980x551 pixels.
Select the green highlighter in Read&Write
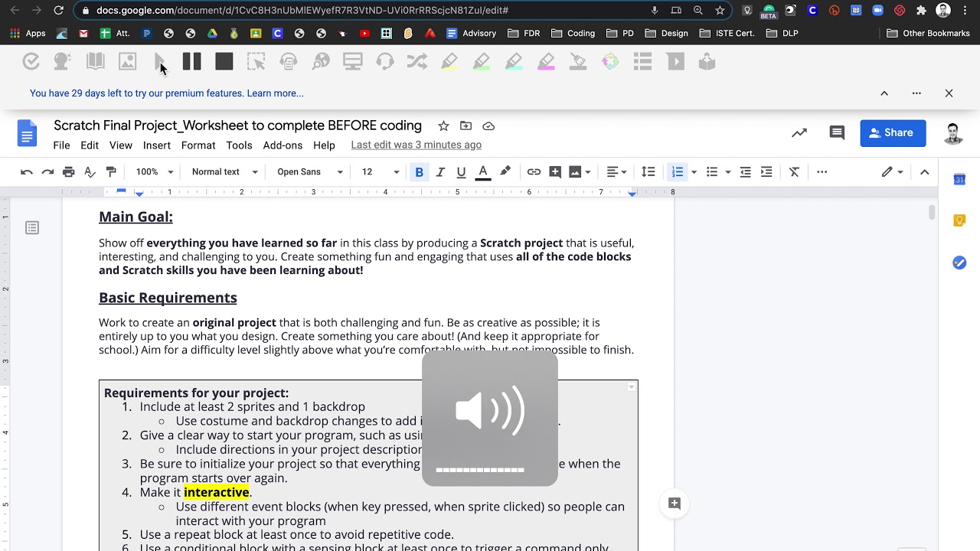click(x=482, y=62)
